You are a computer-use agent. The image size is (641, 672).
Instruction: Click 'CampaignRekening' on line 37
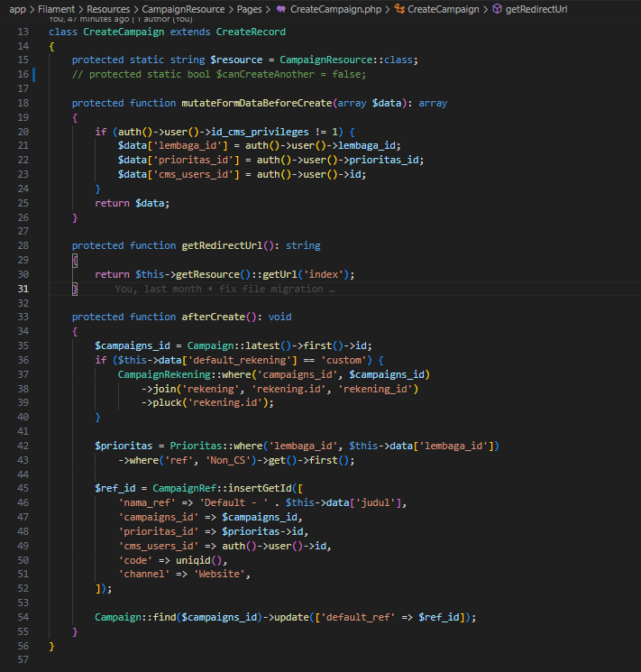(x=164, y=374)
